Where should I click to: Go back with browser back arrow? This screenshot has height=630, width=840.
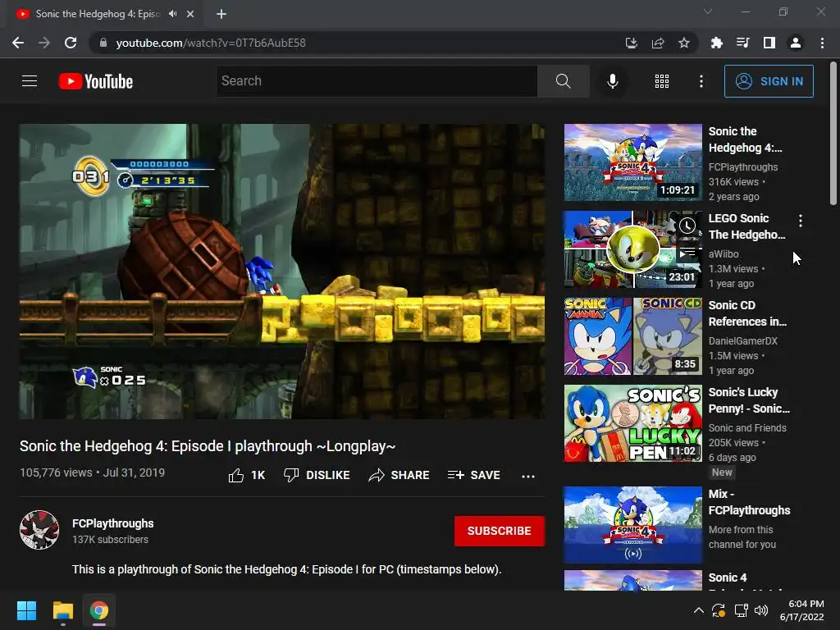click(x=18, y=43)
